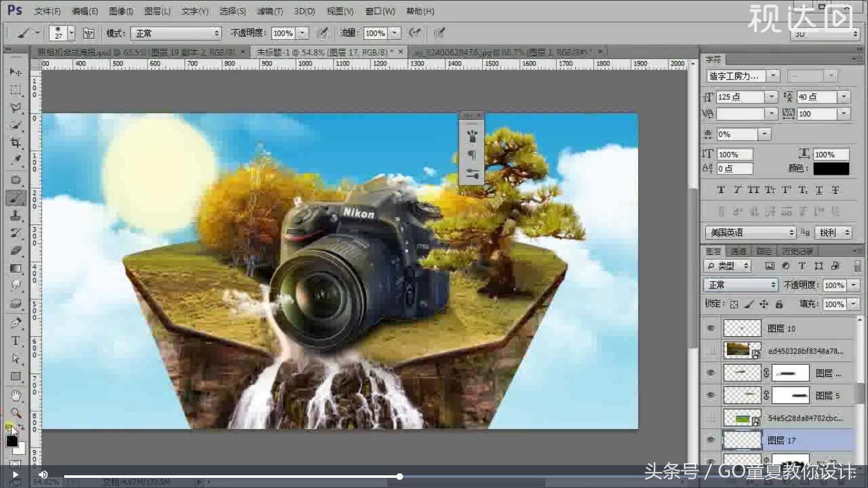Show the 54e5c28da84702cbc layer
Screen dimensions: 868x488
pyautogui.click(x=710, y=418)
